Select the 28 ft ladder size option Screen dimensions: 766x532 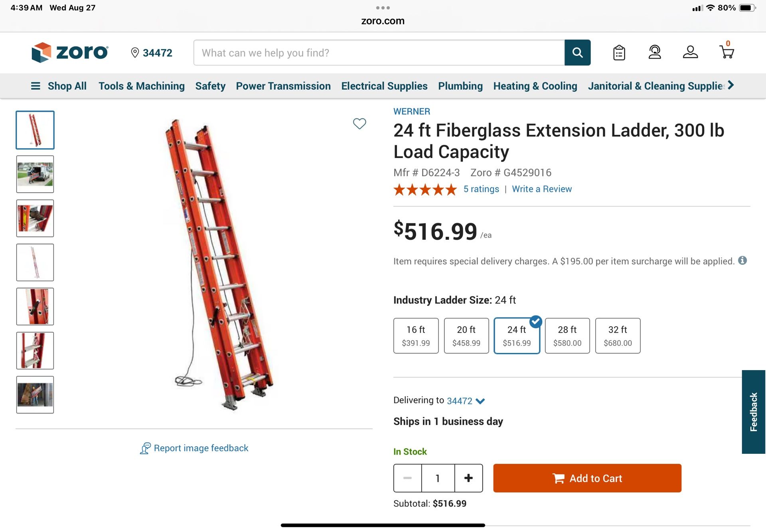point(567,335)
